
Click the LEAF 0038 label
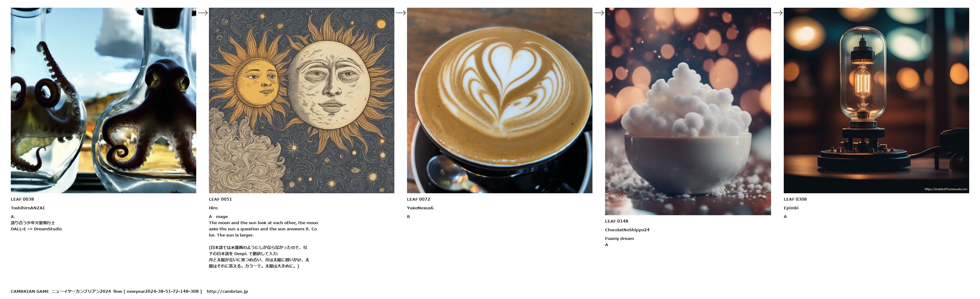(x=22, y=199)
